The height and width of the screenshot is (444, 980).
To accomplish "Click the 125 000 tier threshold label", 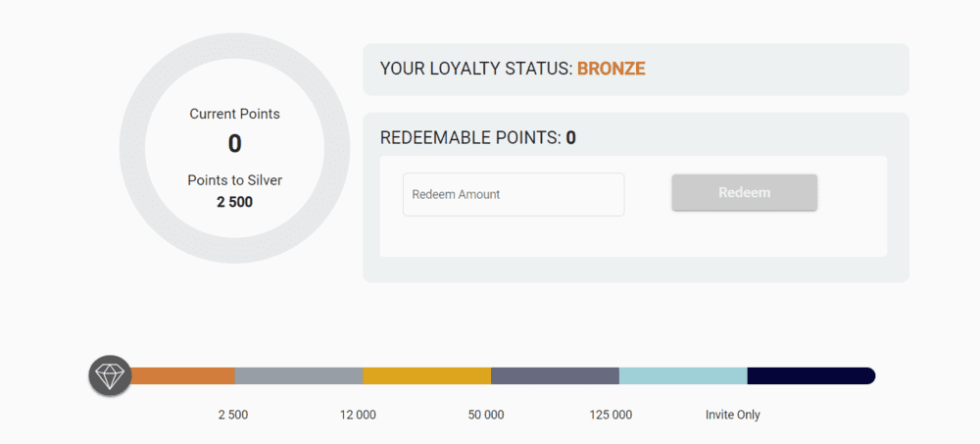I will 611,415.
